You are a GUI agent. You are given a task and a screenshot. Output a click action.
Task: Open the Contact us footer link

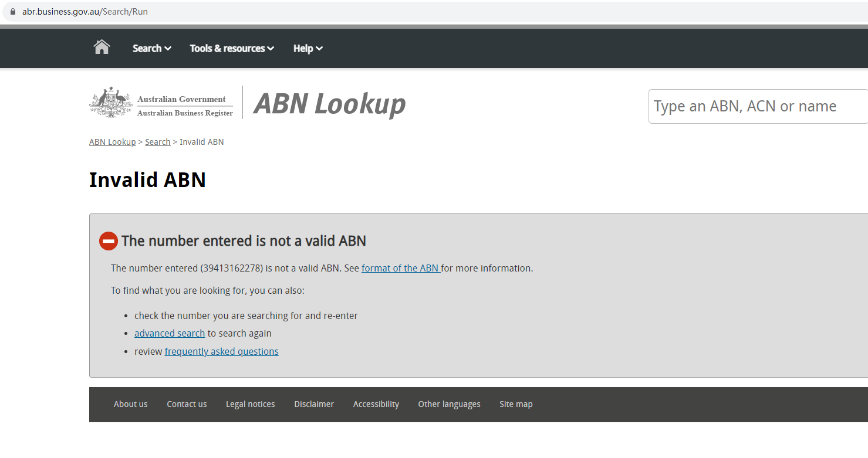[x=187, y=404]
